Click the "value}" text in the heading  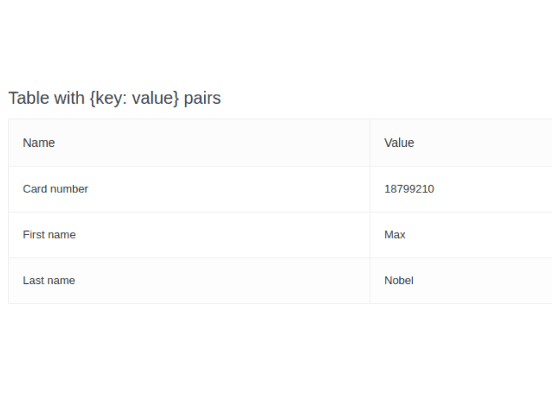[x=156, y=98]
